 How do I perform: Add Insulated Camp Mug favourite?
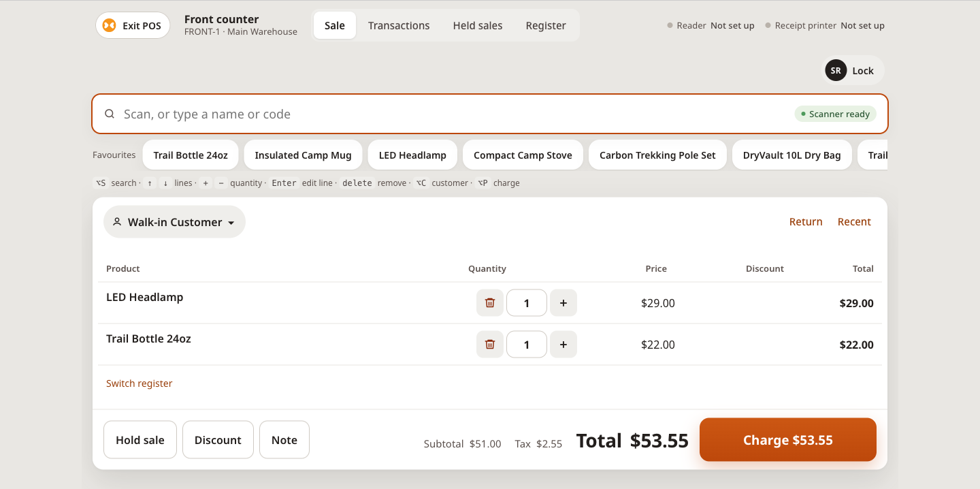[304, 155]
